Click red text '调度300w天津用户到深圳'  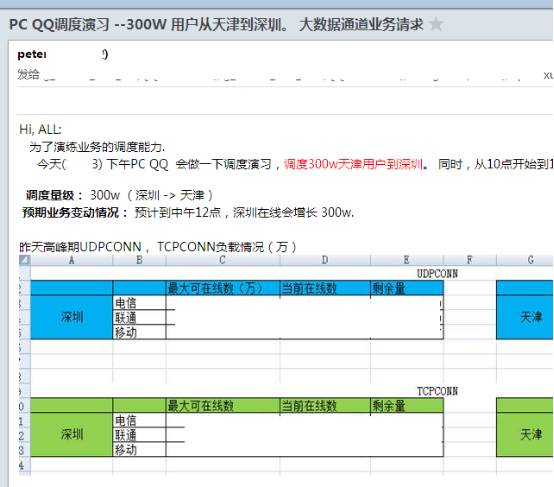(353, 164)
